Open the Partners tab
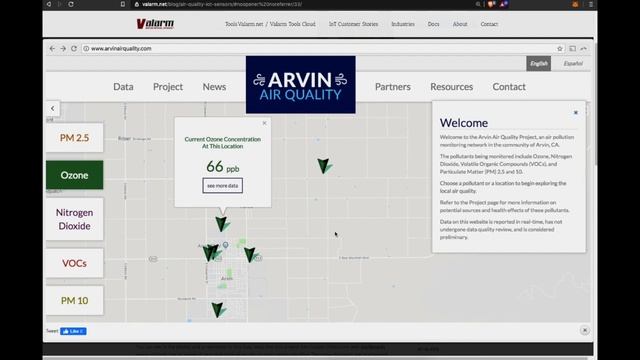640x360 pixels. [x=393, y=87]
